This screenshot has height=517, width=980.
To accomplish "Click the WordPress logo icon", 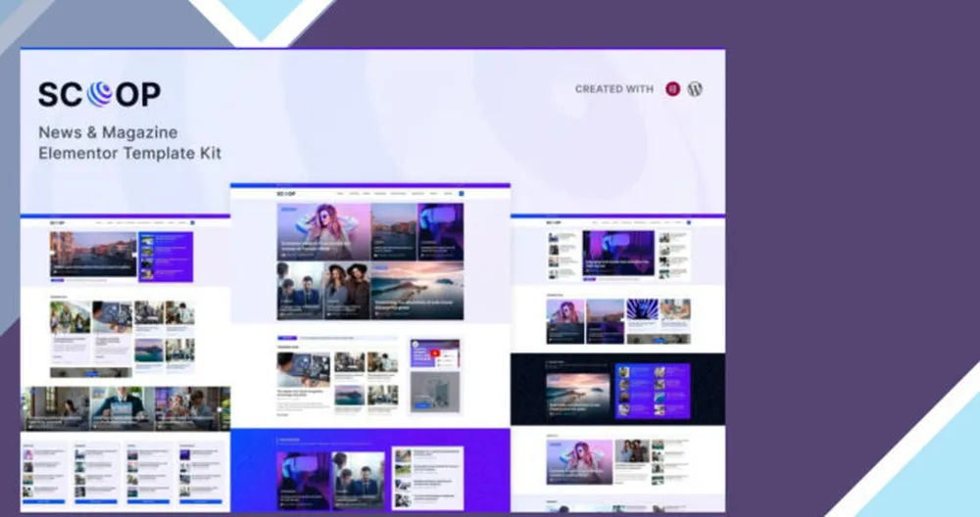I will [695, 89].
